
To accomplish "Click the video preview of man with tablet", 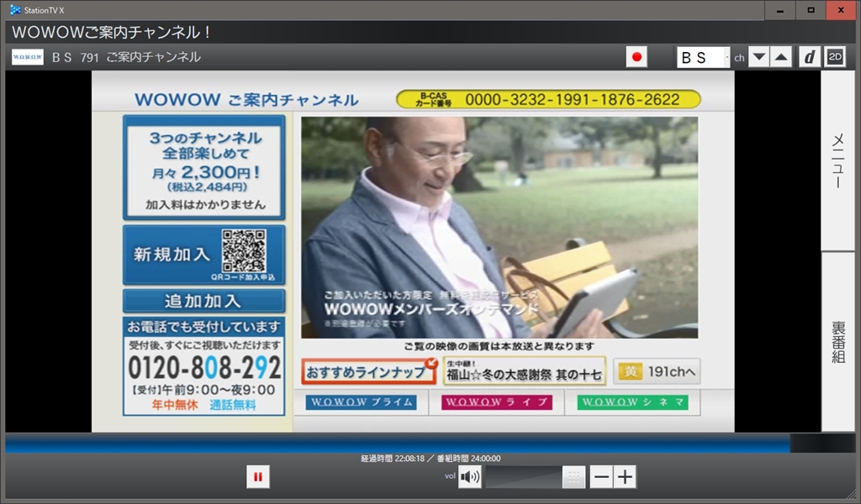I will click(x=499, y=227).
